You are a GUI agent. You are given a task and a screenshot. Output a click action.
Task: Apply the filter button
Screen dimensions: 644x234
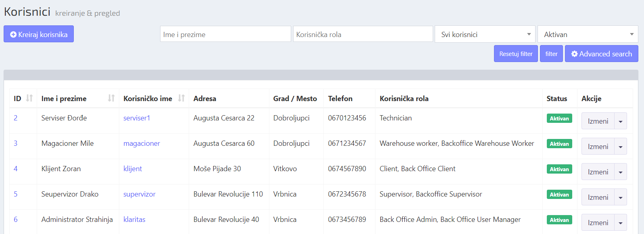click(551, 54)
